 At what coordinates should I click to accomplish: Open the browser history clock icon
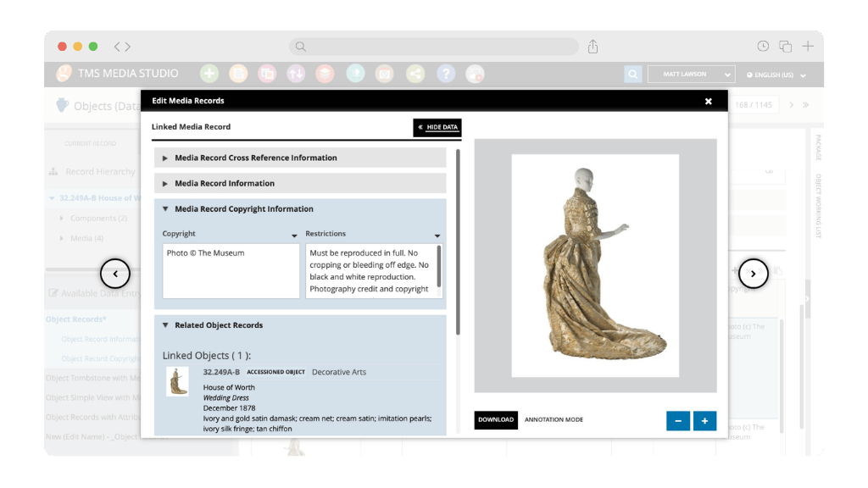763,47
